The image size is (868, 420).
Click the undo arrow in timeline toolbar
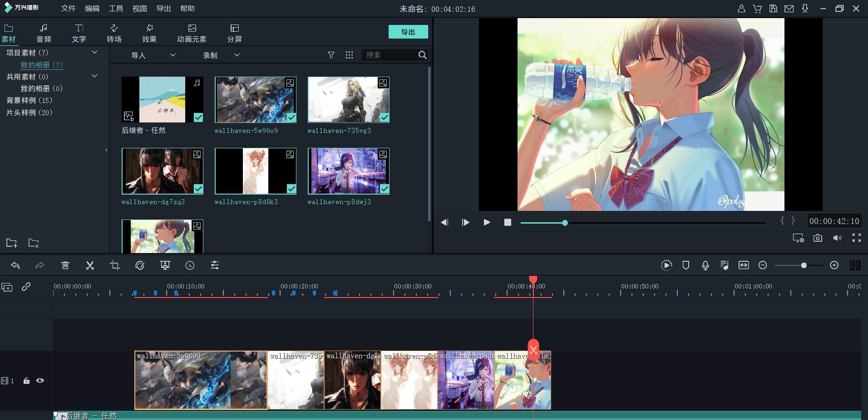point(15,265)
